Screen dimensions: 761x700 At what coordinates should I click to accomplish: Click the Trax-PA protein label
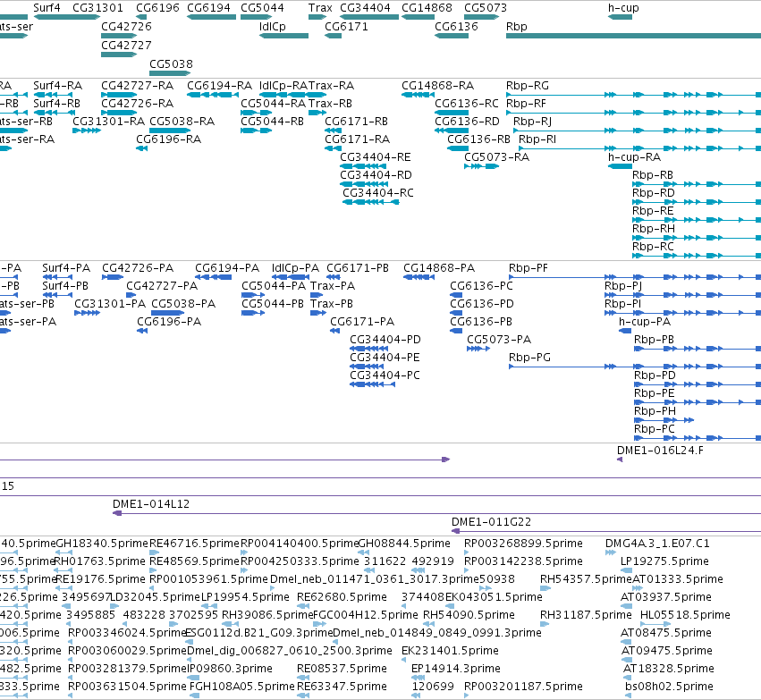tap(333, 286)
